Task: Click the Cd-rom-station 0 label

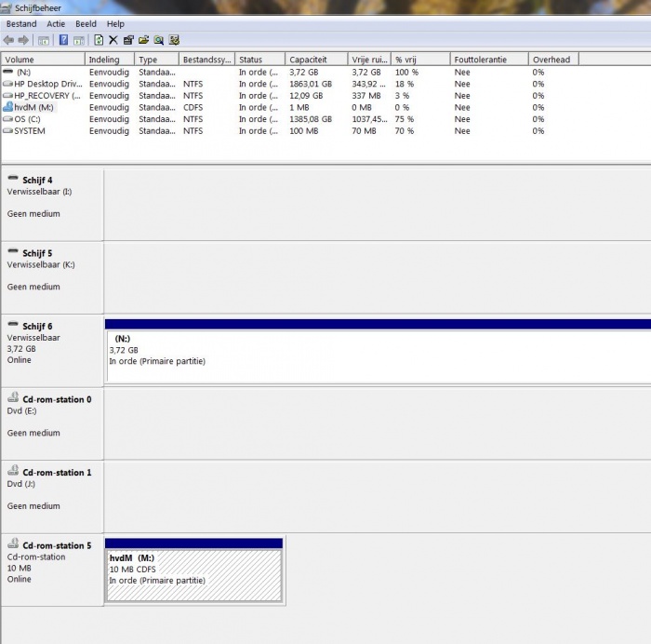Action: click(57, 399)
